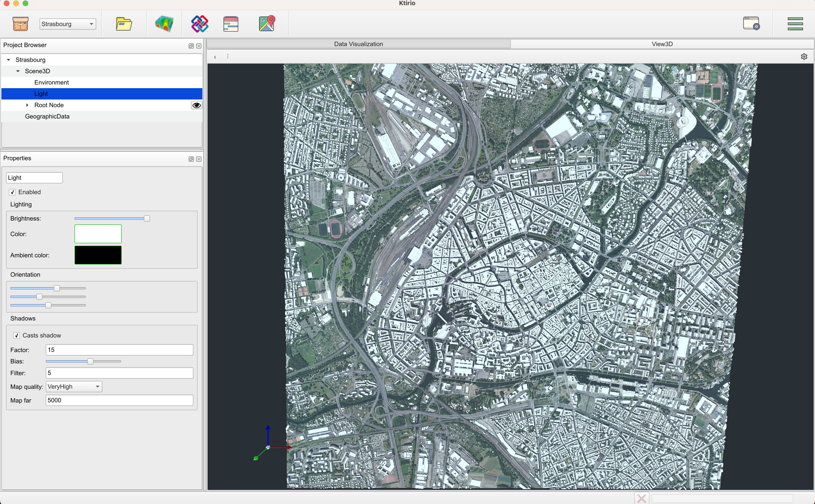This screenshot has width=815, height=504.
Task: Select the GeographicData tree item
Action: (47, 117)
